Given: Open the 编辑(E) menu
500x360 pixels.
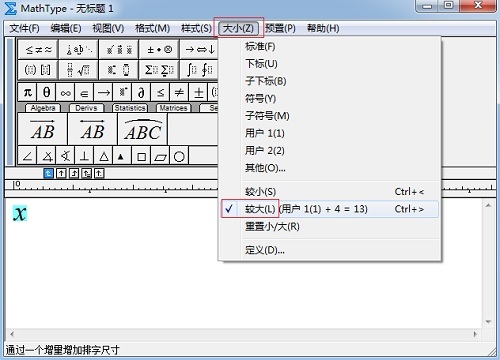Looking at the screenshot, I should pos(66,28).
